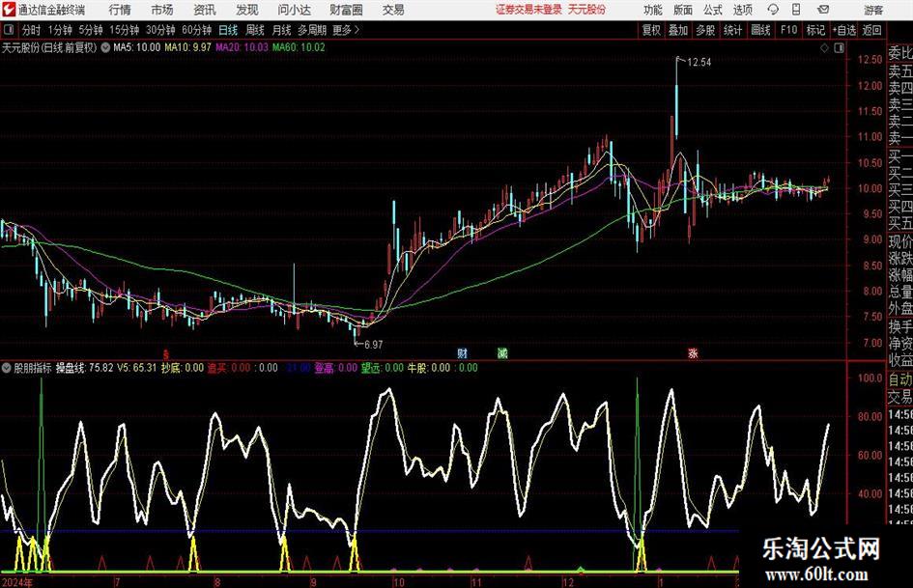Open the 发现 menu

(x=247, y=10)
